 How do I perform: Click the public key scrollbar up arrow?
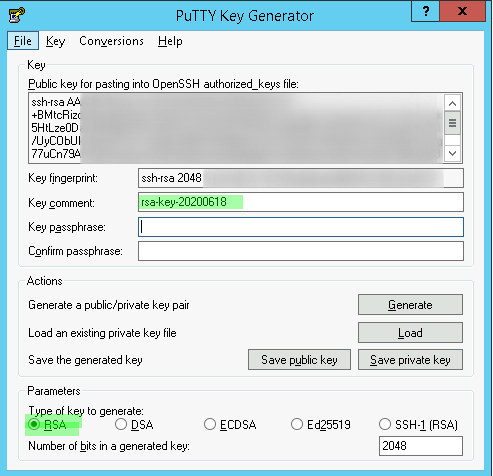(452, 103)
